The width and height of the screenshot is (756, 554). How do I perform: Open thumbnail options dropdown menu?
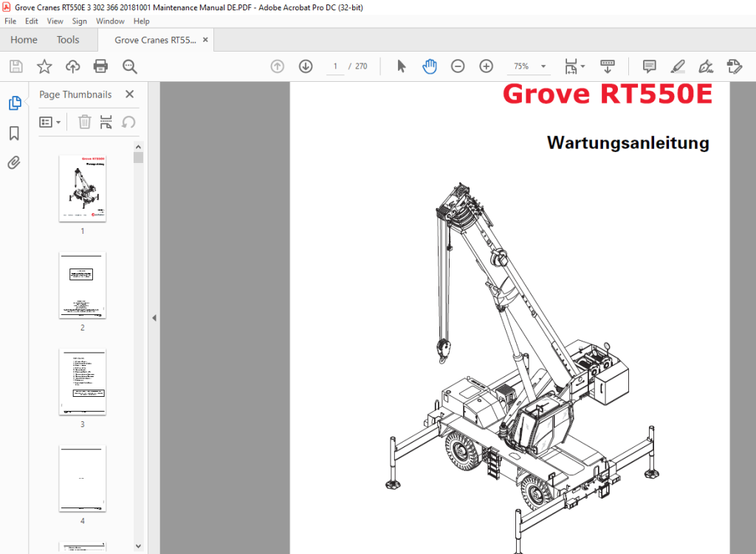pyautogui.click(x=49, y=122)
